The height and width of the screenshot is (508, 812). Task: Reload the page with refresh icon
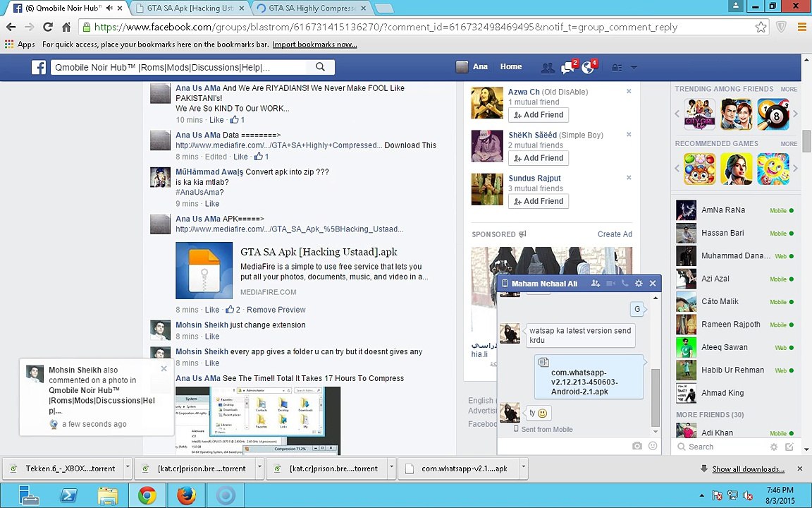click(x=48, y=27)
